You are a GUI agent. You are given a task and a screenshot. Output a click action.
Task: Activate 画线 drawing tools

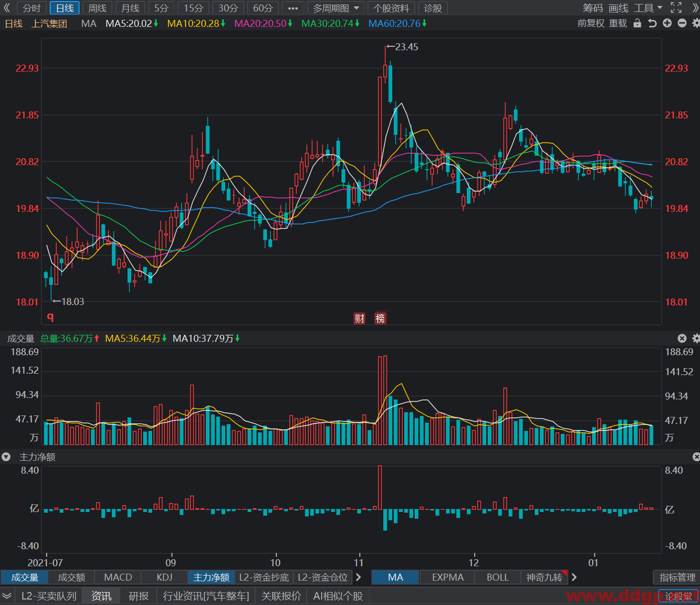click(618, 8)
